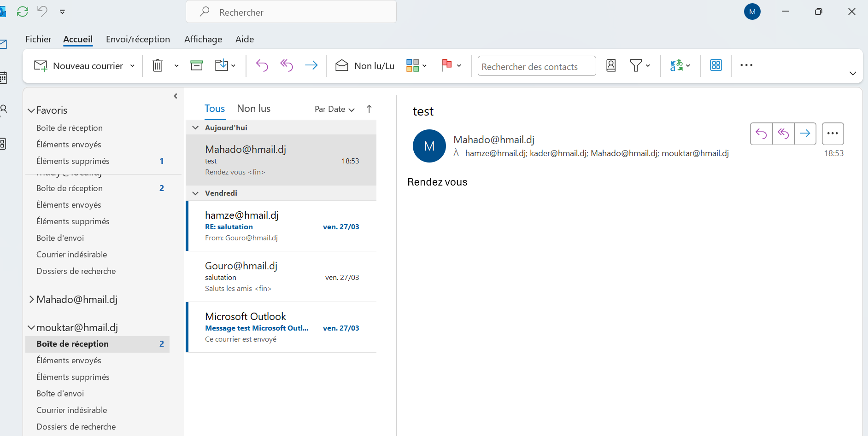Image resolution: width=868 pixels, height=436 pixels.
Task: Show only Non lus messages
Action: [254, 109]
